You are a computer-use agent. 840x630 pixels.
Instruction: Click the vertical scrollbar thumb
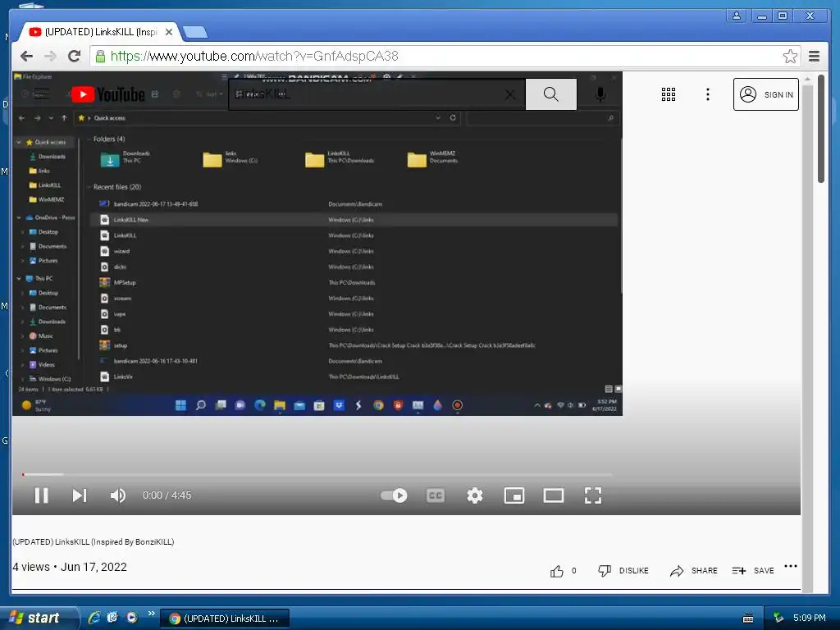click(820, 129)
